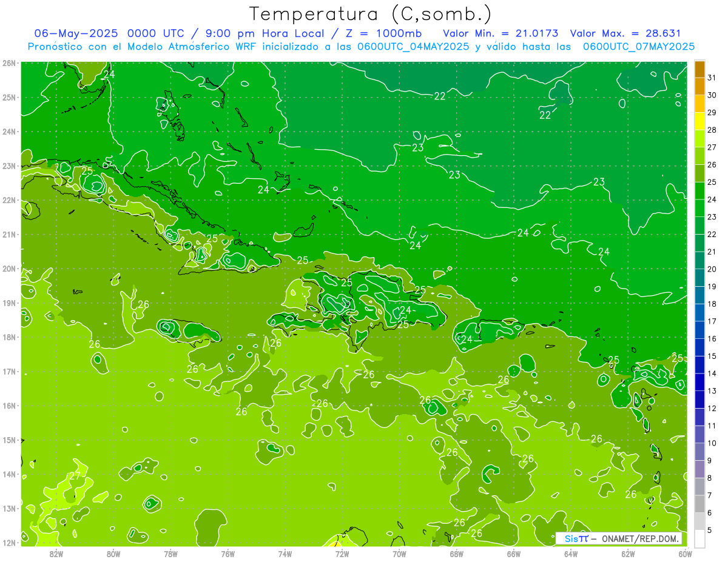Click the '8' label on the color scale
The width and height of the screenshot is (728, 562).
[710, 478]
